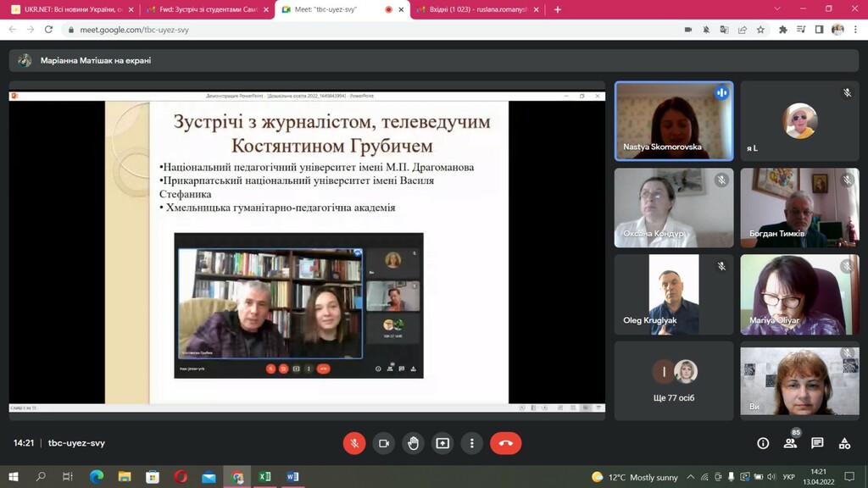
Task: Click the present screen button
Action: click(442, 443)
